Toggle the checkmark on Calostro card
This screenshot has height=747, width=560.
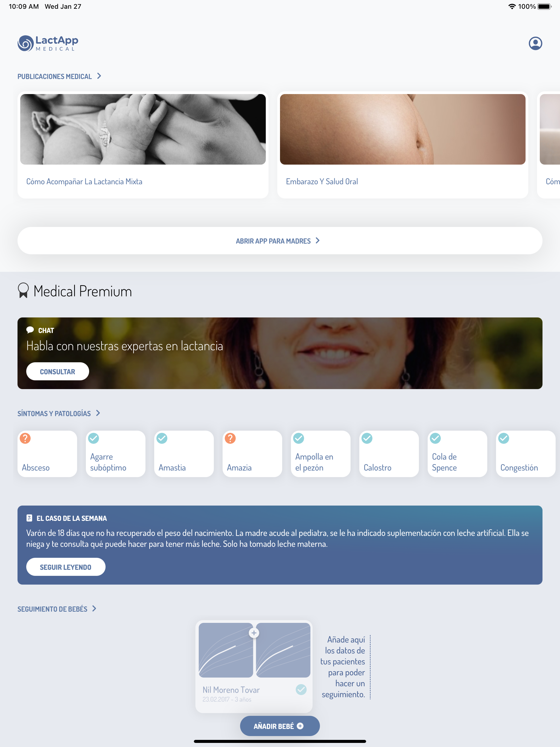click(367, 438)
